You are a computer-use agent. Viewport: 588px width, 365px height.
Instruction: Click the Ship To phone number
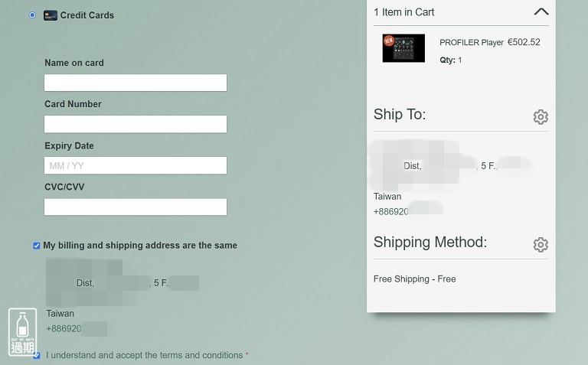click(x=391, y=211)
